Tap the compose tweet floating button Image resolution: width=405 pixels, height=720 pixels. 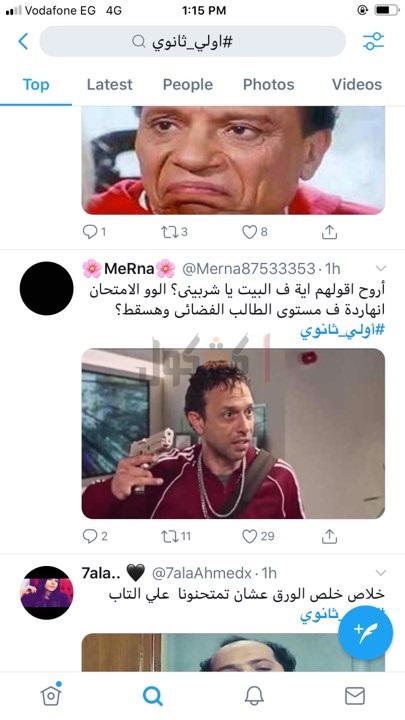366,633
